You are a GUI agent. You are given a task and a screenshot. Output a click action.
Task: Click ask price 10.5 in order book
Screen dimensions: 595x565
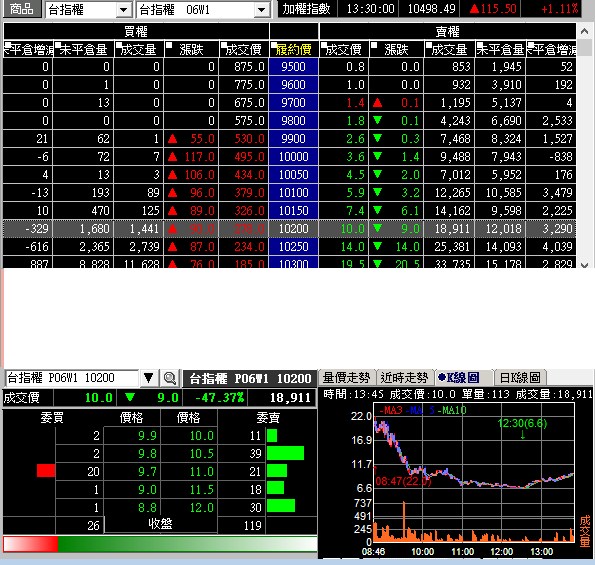pyautogui.click(x=201, y=453)
